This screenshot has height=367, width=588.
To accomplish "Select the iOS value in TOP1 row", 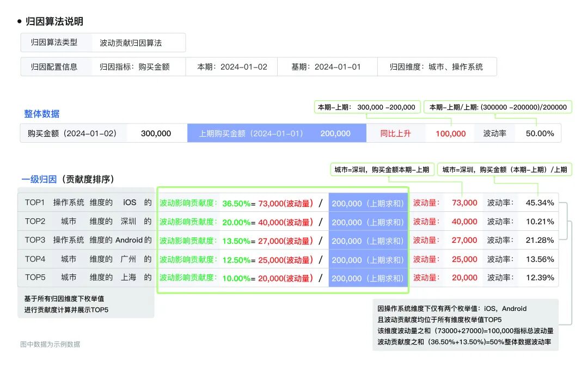I will 130,203.
